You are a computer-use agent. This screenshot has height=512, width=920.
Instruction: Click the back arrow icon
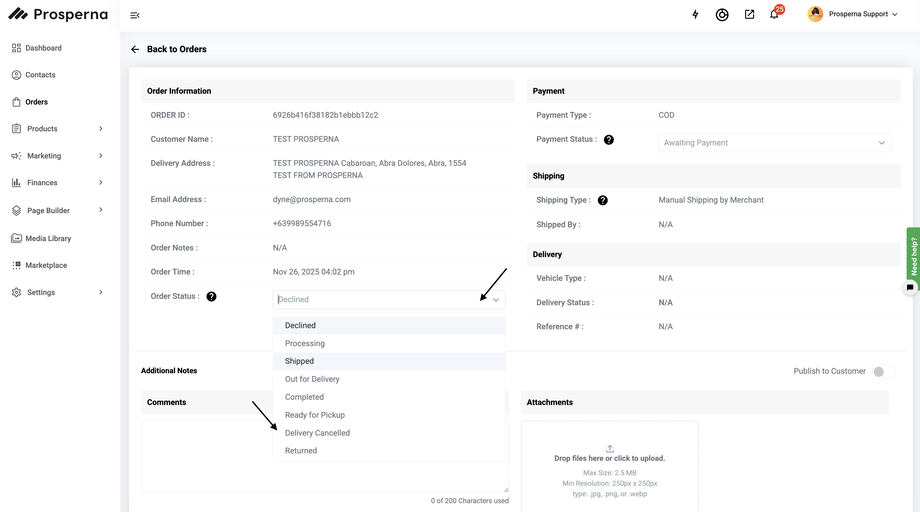pos(135,49)
